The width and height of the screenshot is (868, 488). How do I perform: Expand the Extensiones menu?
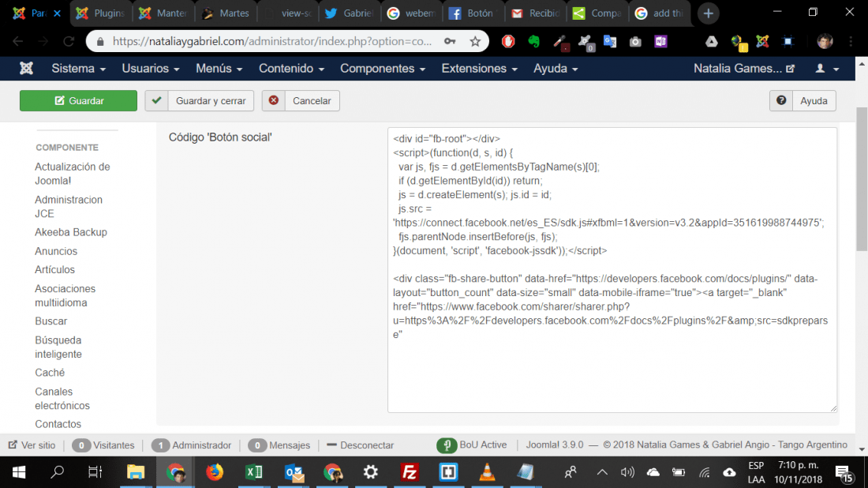tap(480, 69)
